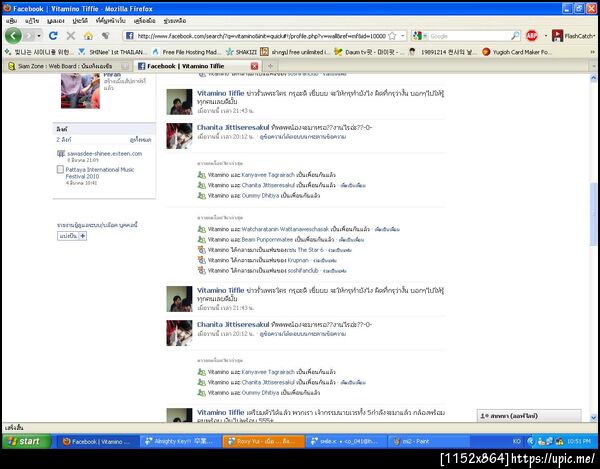Open the address bar history dropdown arrow
Screen dimensions: 600x469
(403, 36)
